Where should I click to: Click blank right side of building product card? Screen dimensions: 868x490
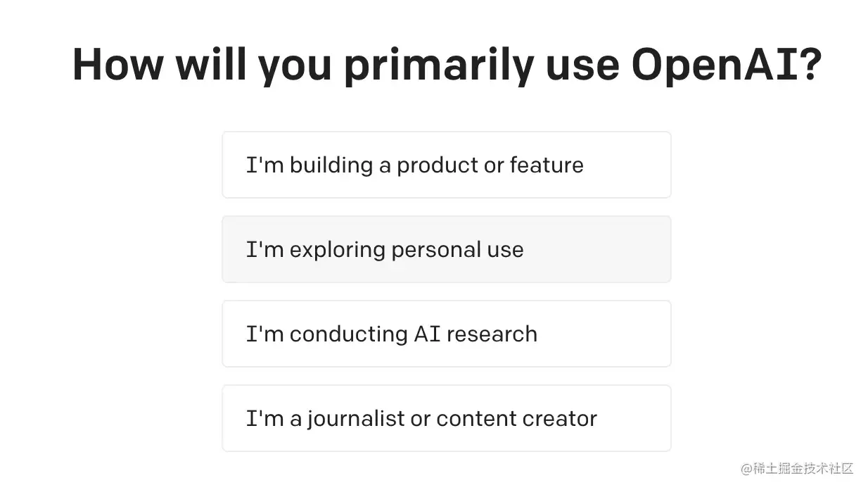tap(626, 165)
